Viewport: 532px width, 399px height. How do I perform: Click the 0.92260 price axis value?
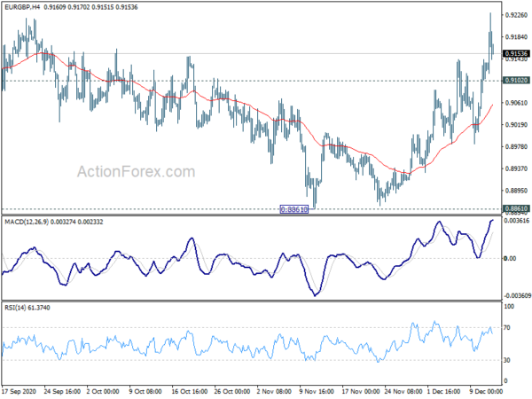tap(516, 15)
